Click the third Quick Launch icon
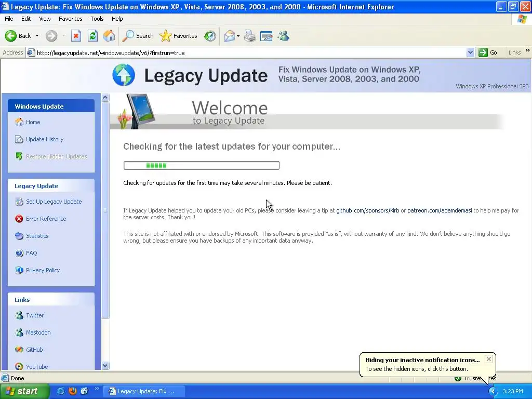This screenshot has height=399, width=532. (x=85, y=391)
